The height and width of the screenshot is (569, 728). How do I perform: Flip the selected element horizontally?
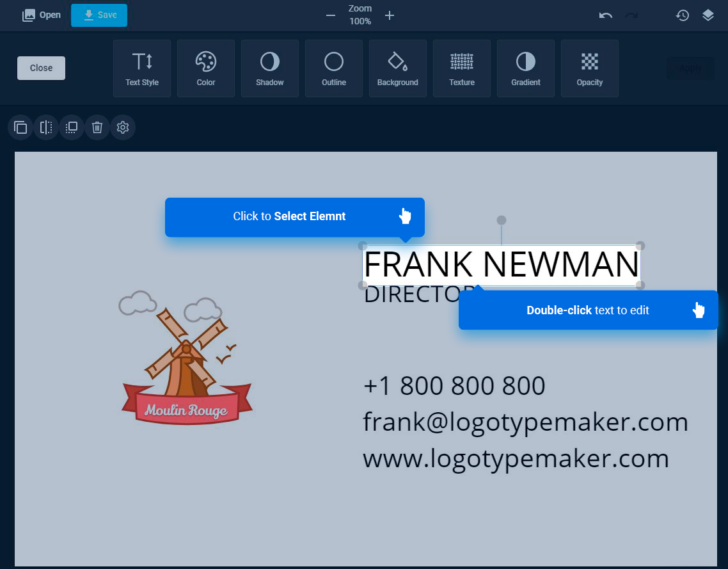point(46,127)
